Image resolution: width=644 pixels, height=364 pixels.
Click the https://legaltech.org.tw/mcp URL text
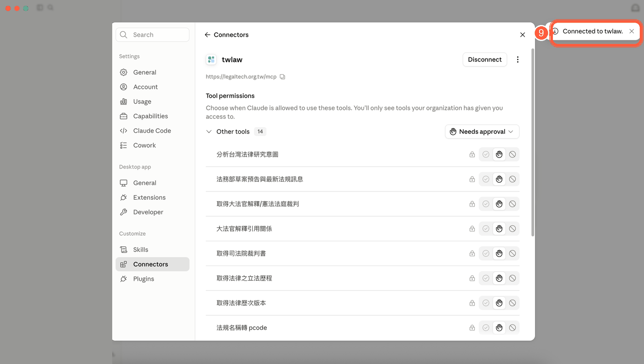[241, 77]
